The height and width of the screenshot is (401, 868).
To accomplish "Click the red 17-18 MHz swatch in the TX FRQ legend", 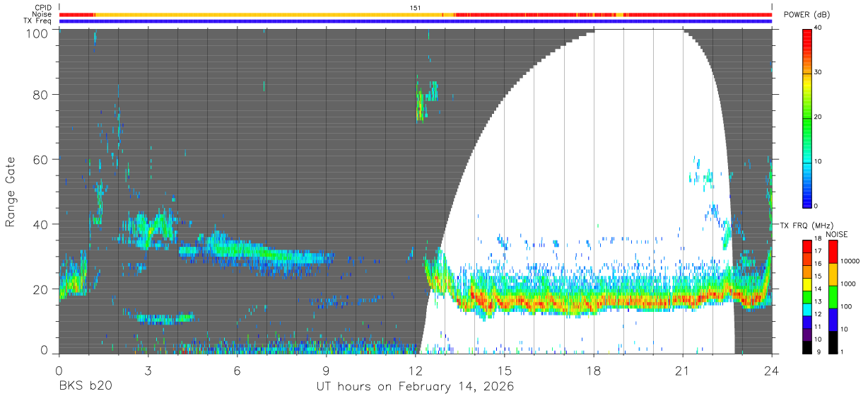I will (x=807, y=246).
